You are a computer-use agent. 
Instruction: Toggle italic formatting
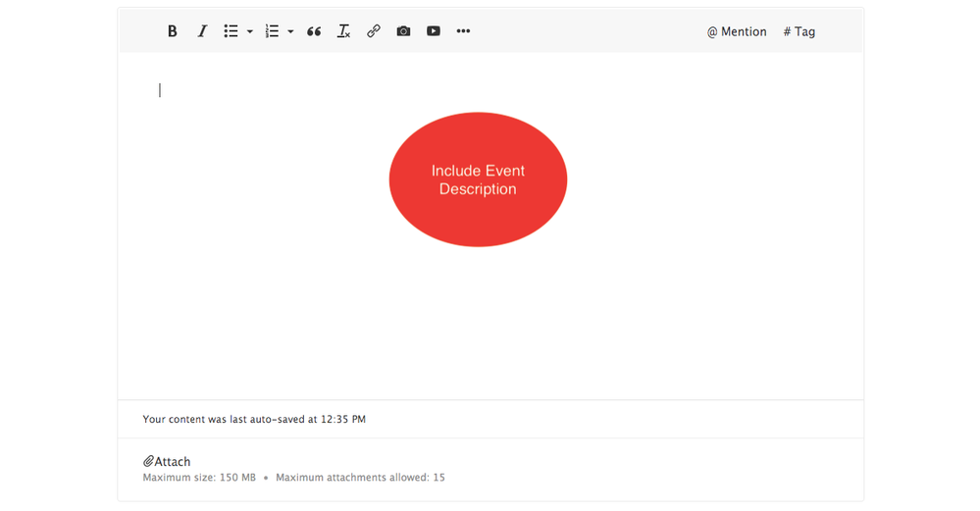(202, 31)
